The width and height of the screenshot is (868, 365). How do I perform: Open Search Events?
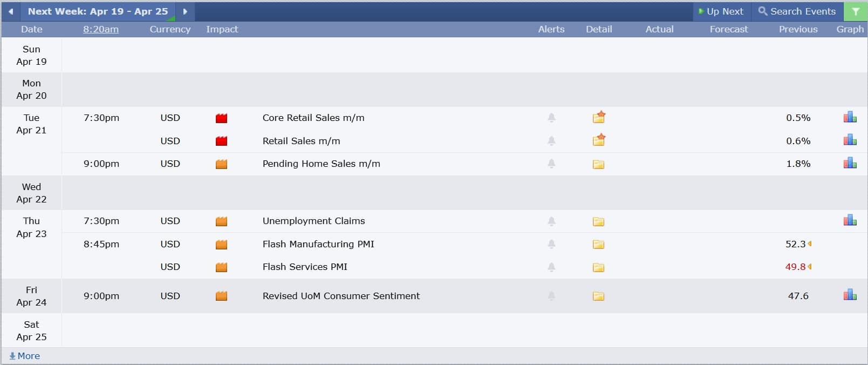click(x=797, y=11)
